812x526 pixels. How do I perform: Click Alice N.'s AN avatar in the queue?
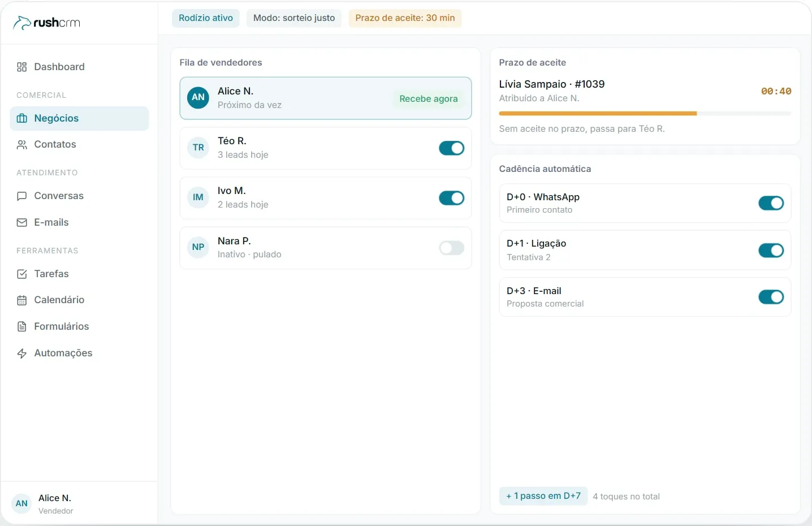point(198,97)
